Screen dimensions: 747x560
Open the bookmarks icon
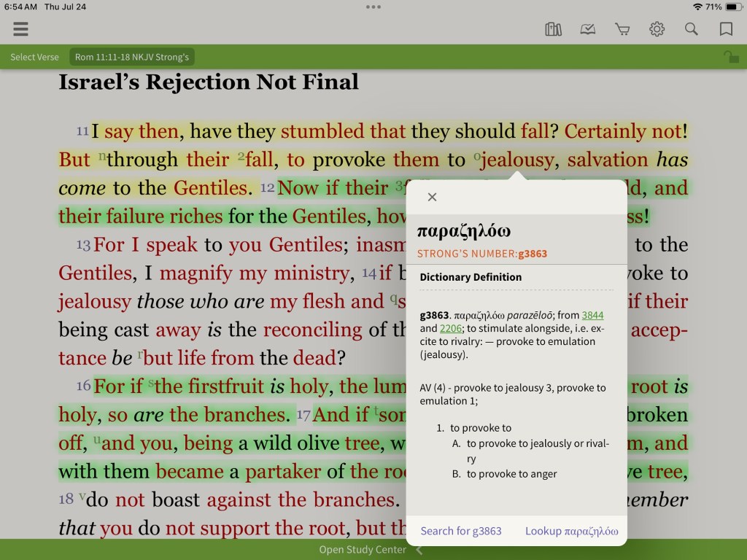click(726, 29)
